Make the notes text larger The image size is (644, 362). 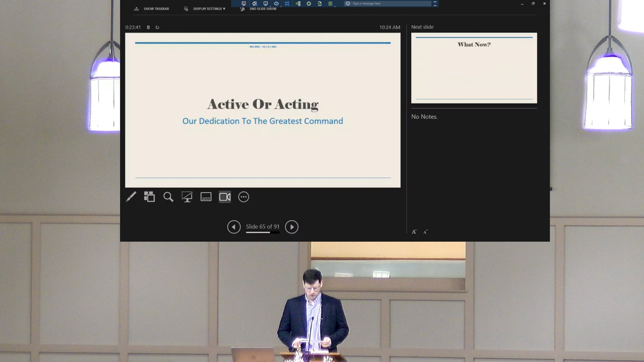tap(414, 232)
